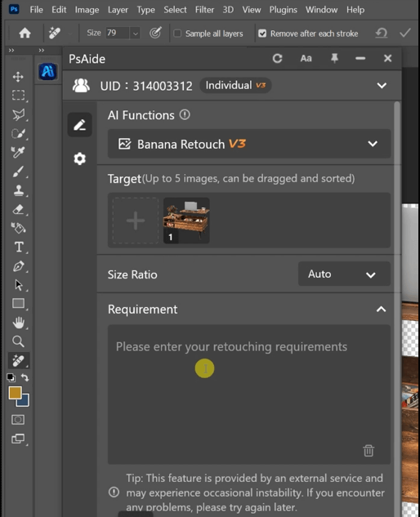Click the Individual V3 plan badge
The image size is (420, 517).
point(235,86)
